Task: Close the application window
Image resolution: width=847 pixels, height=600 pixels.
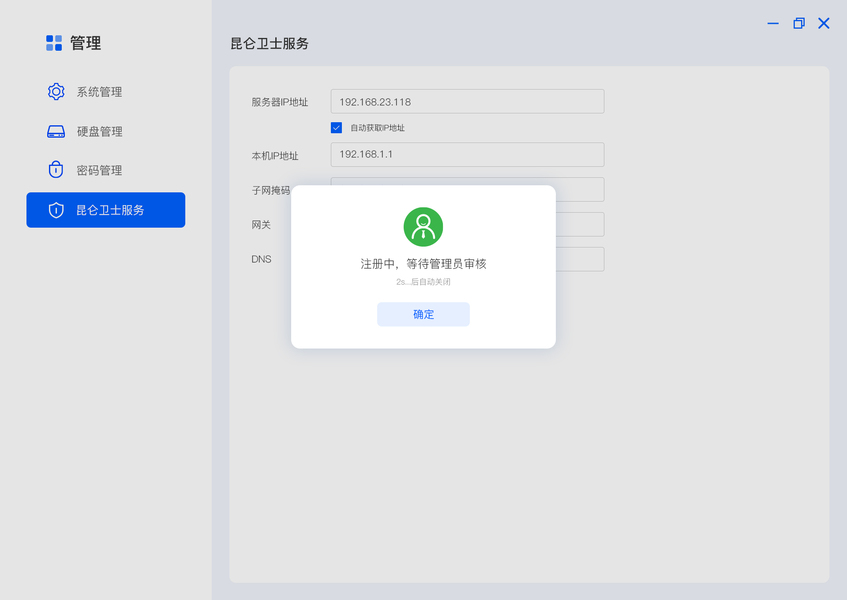Action: pos(824,23)
